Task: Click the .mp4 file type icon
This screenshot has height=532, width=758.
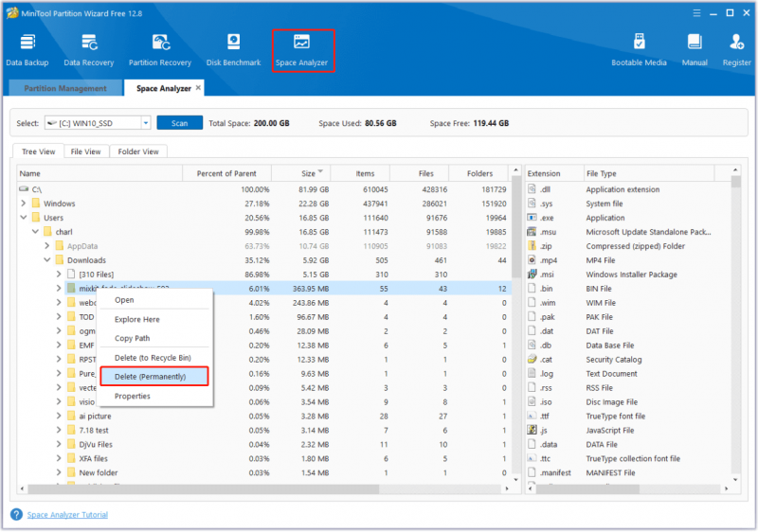Action: (532, 260)
